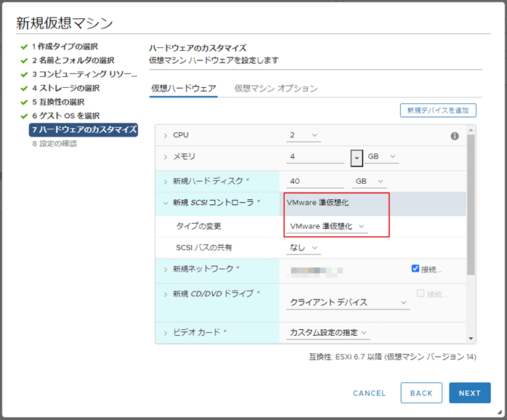The width and height of the screenshot is (507, 420).
Task: Open the タイプの変更 VMware 準仮想化 dropdown
Action: [327, 226]
